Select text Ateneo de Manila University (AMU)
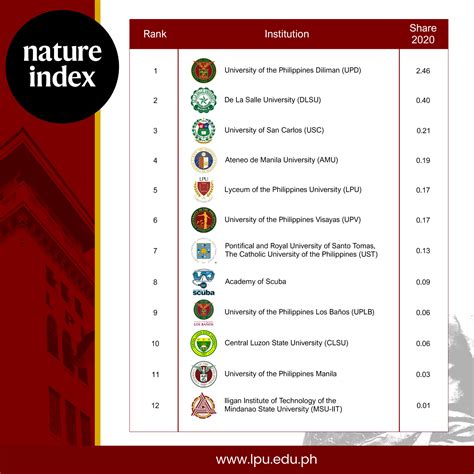 [281, 160]
